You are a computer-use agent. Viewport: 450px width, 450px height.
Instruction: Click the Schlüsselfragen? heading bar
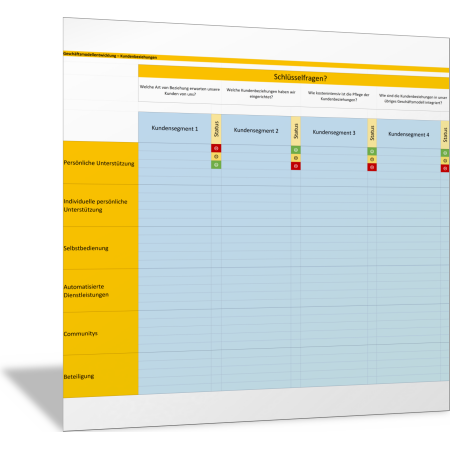pos(294,77)
